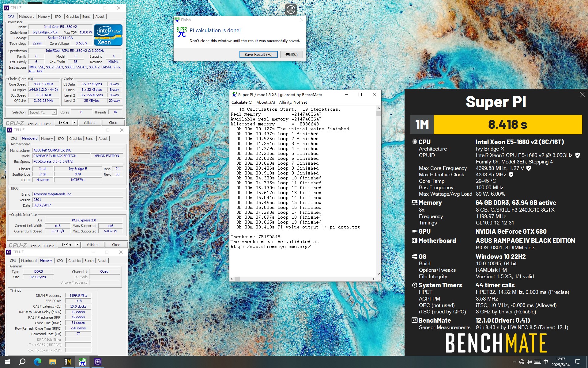This screenshot has width=588, height=368.
Task: Switch to CPU tab in Memory CPU-Z window
Action: pyautogui.click(x=13, y=261)
